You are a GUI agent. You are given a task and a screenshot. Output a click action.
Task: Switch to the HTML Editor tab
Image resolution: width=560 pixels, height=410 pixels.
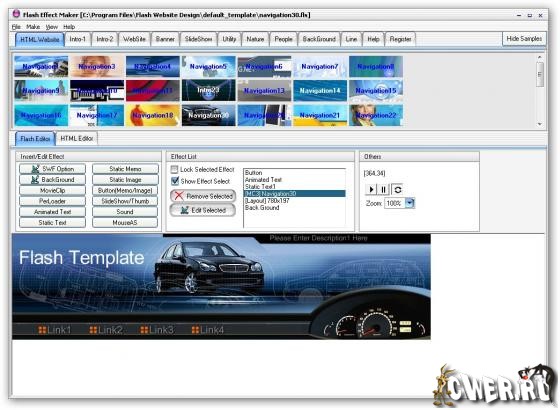pos(77,139)
